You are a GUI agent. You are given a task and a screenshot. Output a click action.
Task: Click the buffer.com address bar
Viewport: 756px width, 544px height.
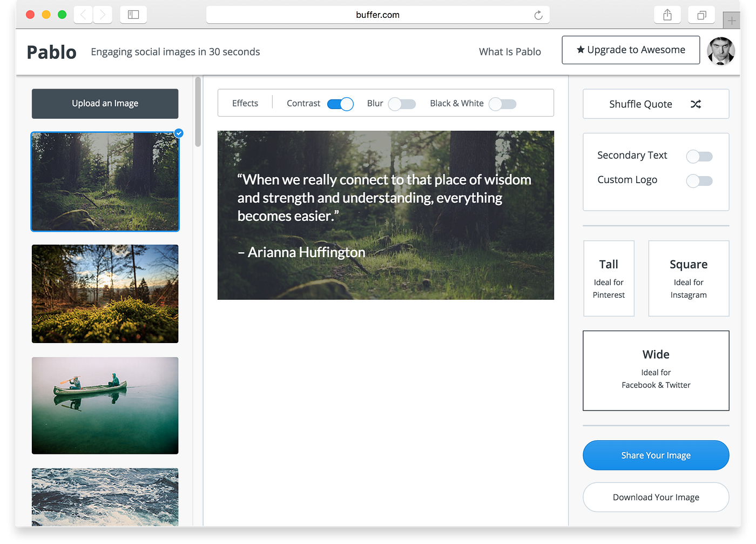[378, 15]
